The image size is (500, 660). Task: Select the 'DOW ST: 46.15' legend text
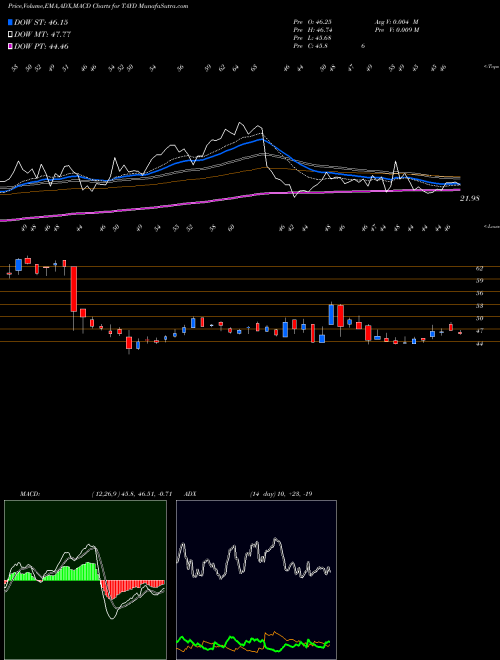point(41,22)
